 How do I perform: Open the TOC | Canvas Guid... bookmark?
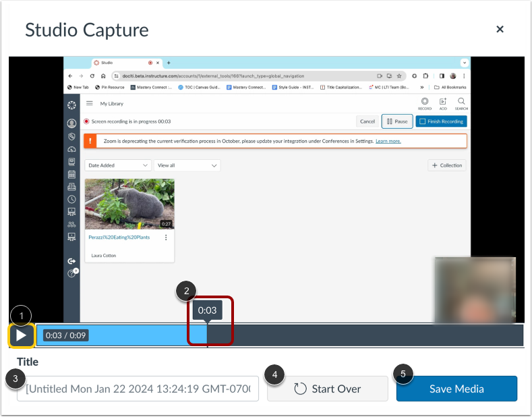tap(199, 87)
